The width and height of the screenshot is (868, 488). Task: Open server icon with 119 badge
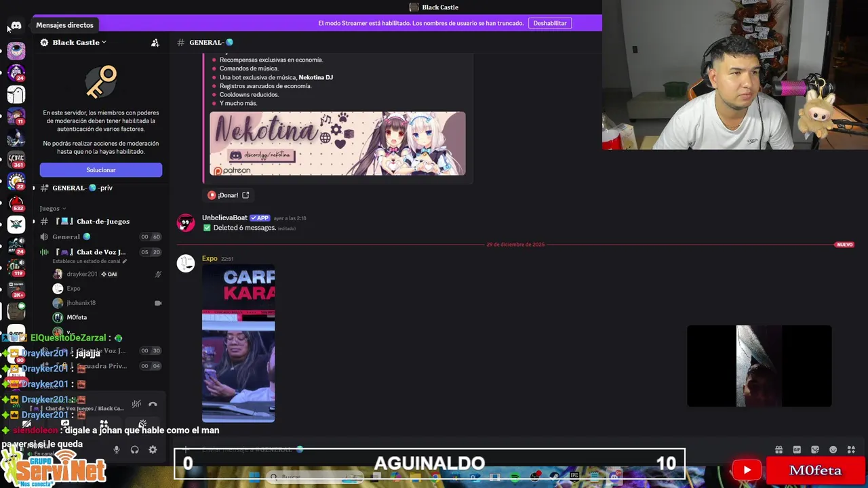point(16,268)
